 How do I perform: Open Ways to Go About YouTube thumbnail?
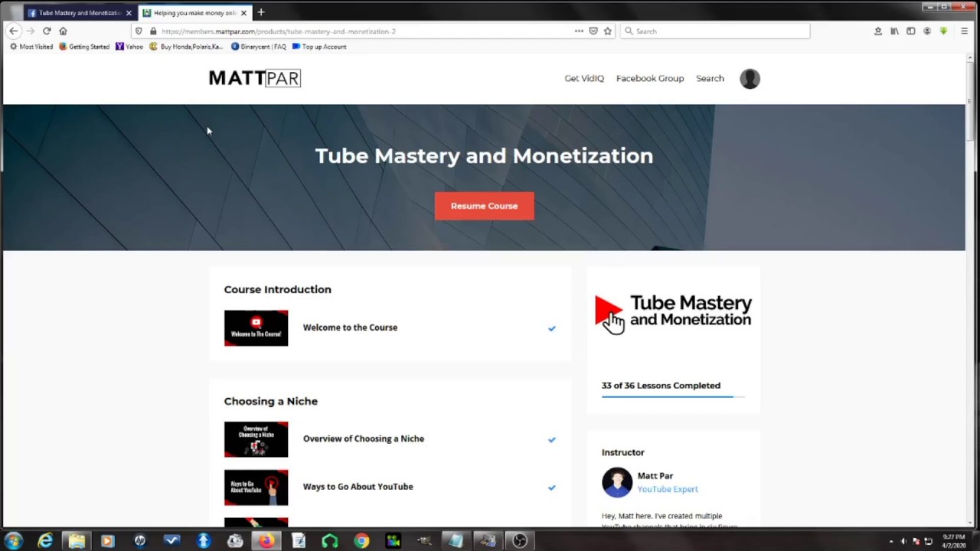tap(256, 487)
